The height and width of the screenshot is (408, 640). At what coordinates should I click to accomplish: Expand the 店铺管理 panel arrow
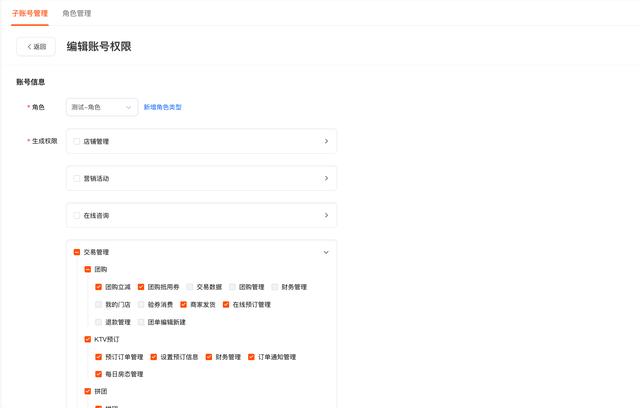[326, 141]
